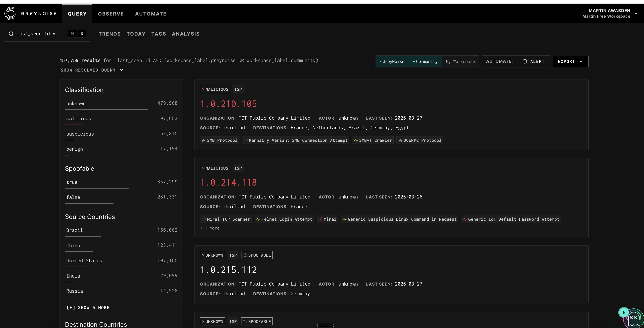Click the notification badge showing 6
The image size is (644, 328).
coord(624,312)
